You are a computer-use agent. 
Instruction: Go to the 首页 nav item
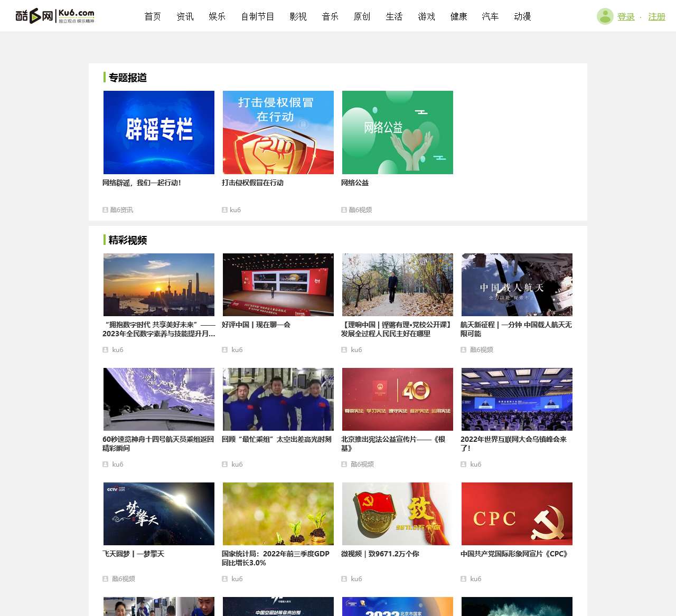(x=153, y=16)
